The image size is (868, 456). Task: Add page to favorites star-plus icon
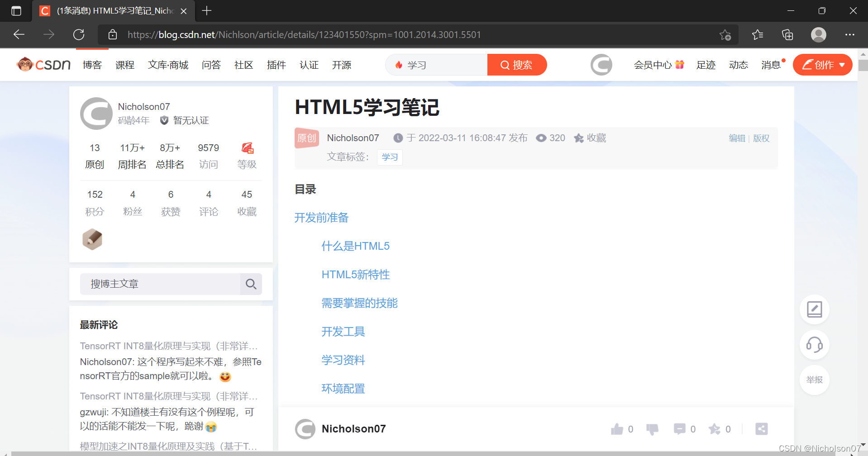click(x=725, y=34)
